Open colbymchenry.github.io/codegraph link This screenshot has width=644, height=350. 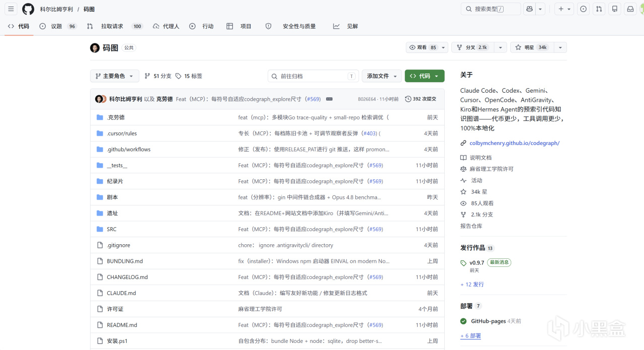[x=514, y=143]
